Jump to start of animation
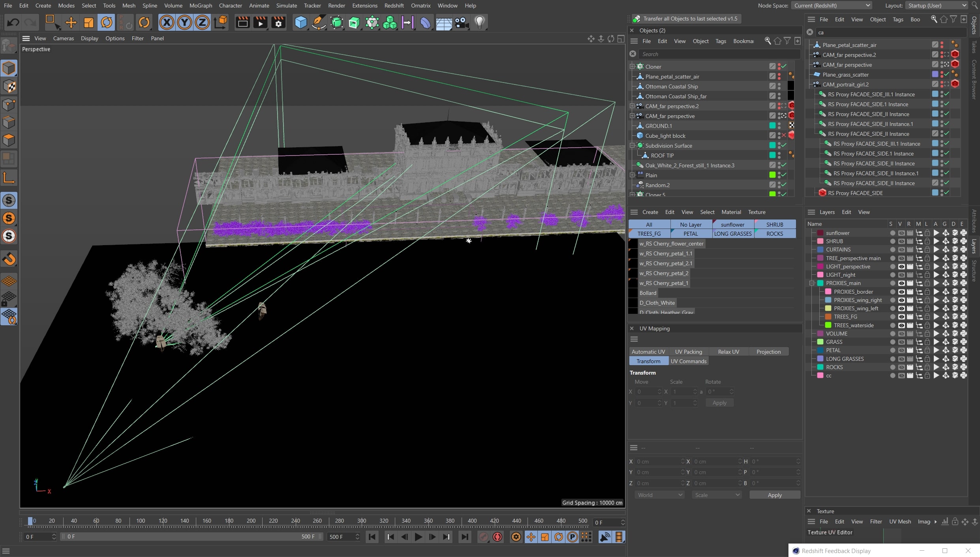The height and width of the screenshot is (557, 980). pyautogui.click(x=372, y=536)
